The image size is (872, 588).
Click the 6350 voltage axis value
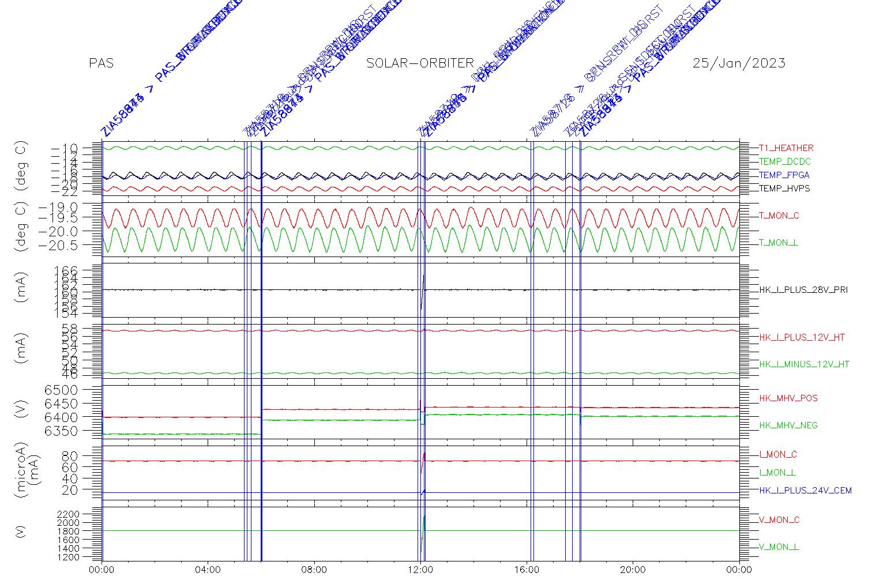(62, 431)
